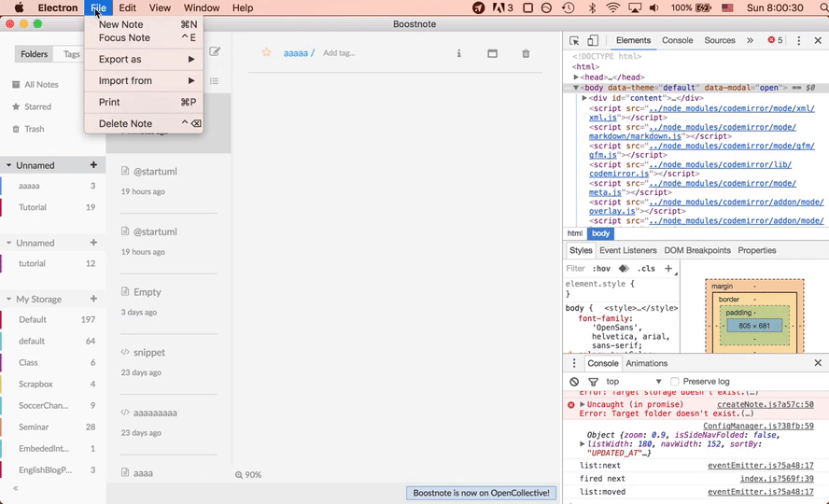
Task: Toggle :hov element state
Action: click(601, 269)
